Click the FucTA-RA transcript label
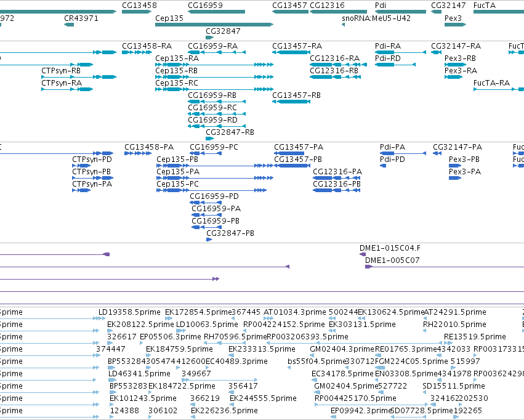This screenshot has height=420, width=524. click(x=491, y=83)
